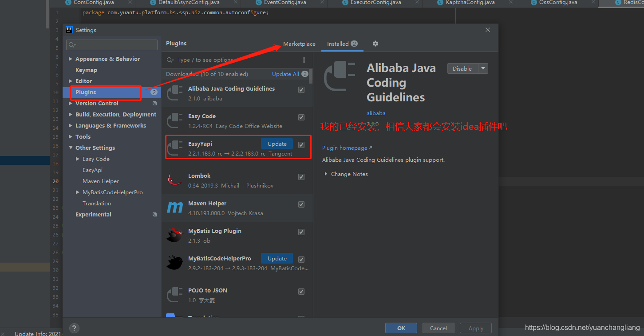Click the Cancel button

point(438,328)
